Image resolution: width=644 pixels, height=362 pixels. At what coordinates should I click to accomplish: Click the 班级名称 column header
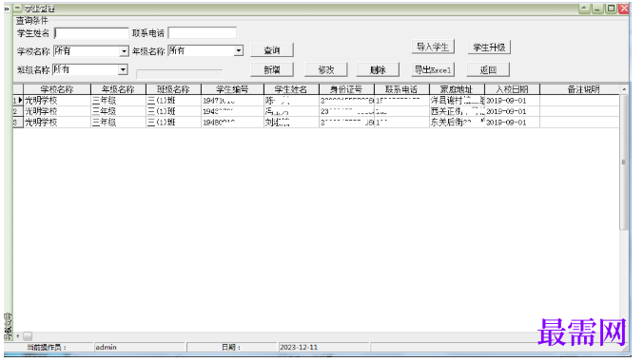[173, 89]
